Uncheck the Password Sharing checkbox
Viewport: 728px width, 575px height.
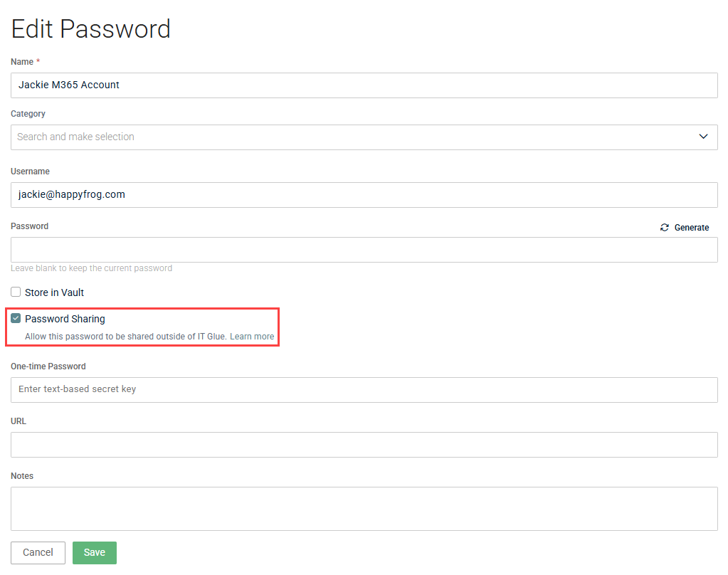(x=16, y=319)
